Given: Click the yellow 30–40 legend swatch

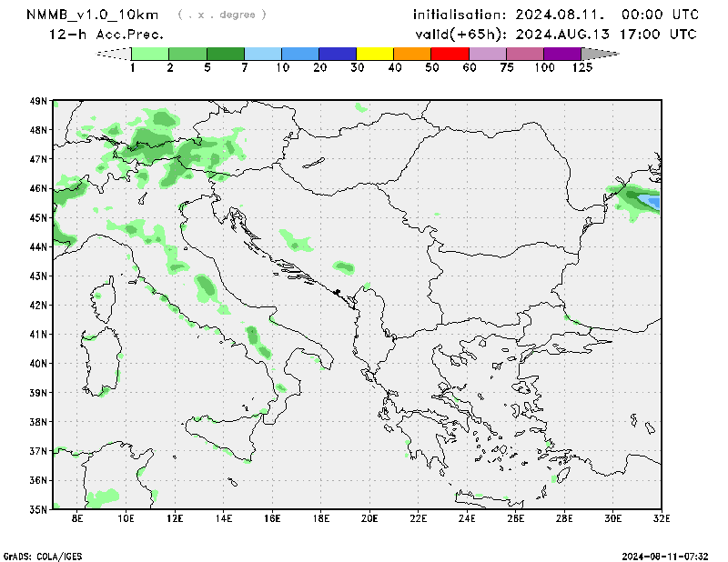Looking at the screenshot, I should coord(375,54).
